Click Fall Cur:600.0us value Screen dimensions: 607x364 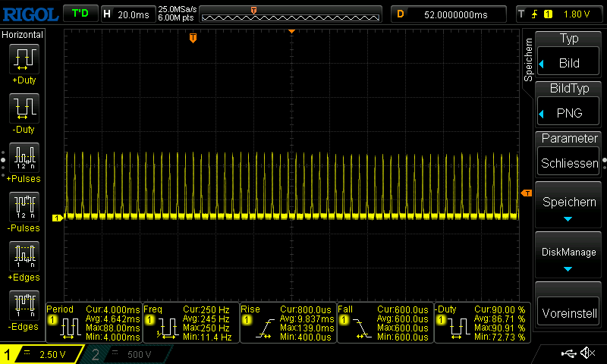pyautogui.click(x=403, y=309)
